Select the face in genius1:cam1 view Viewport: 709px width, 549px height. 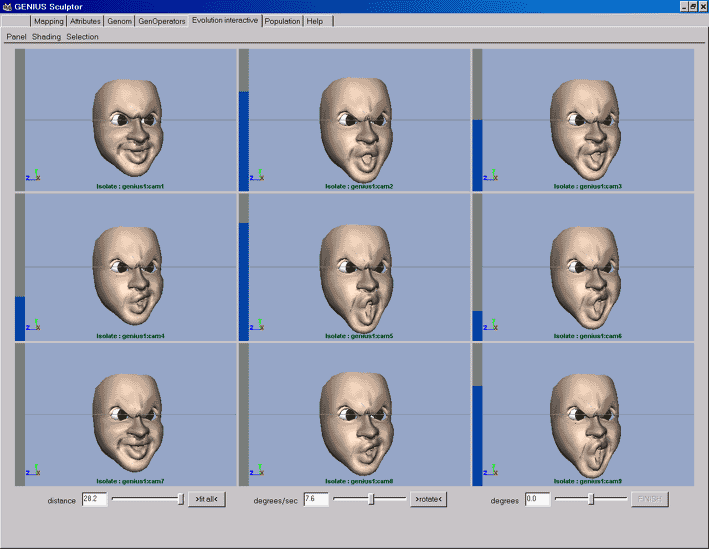point(128,128)
